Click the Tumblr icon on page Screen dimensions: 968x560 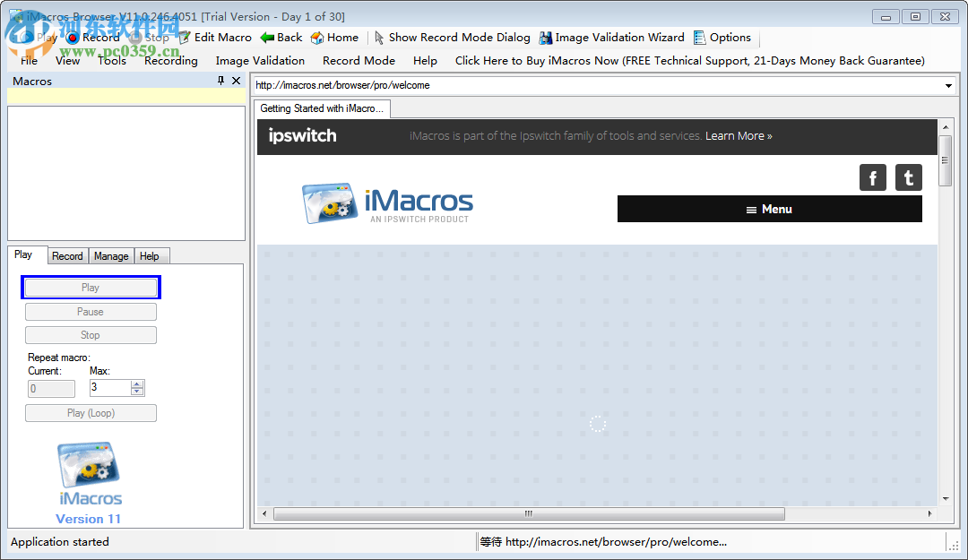click(908, 177)
